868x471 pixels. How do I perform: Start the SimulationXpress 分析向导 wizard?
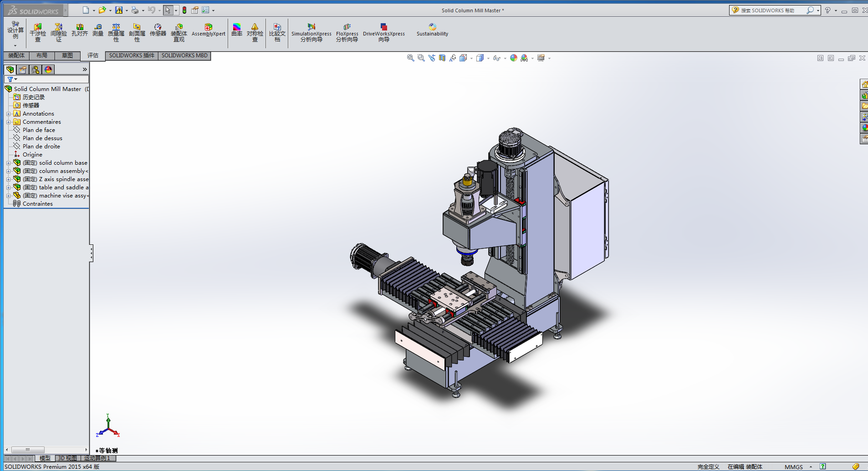pos(311,32)
